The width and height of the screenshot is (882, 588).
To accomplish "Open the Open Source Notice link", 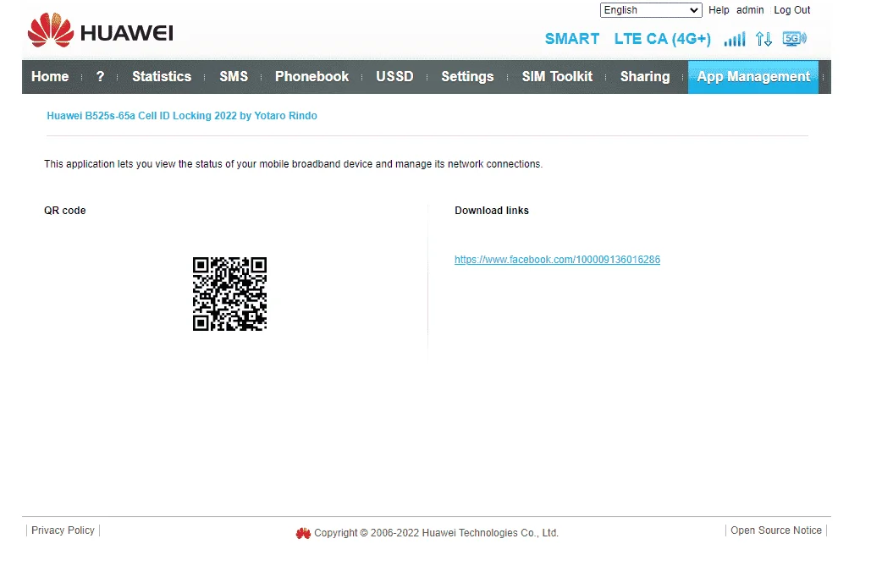I will pyautogui.click(x=775, y=530).
